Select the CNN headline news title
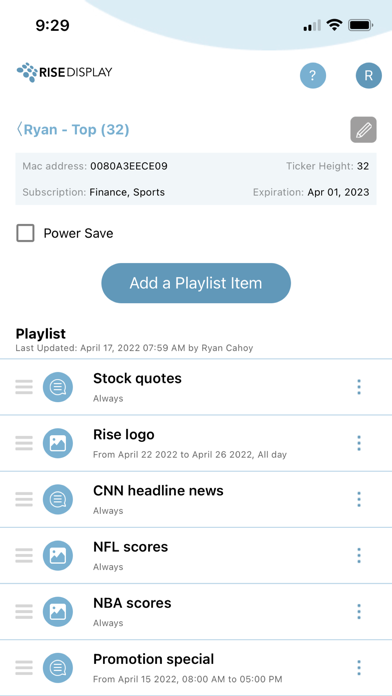Screen dimensions: 392x696 point(158,490)
